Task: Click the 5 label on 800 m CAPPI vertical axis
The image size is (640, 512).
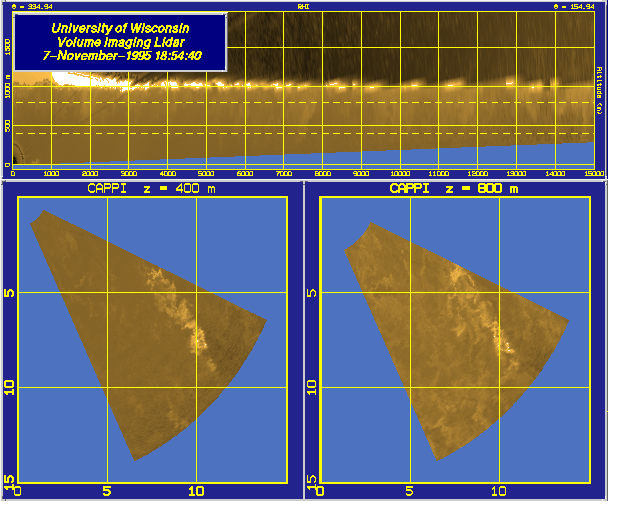Action: pos(312,293)
